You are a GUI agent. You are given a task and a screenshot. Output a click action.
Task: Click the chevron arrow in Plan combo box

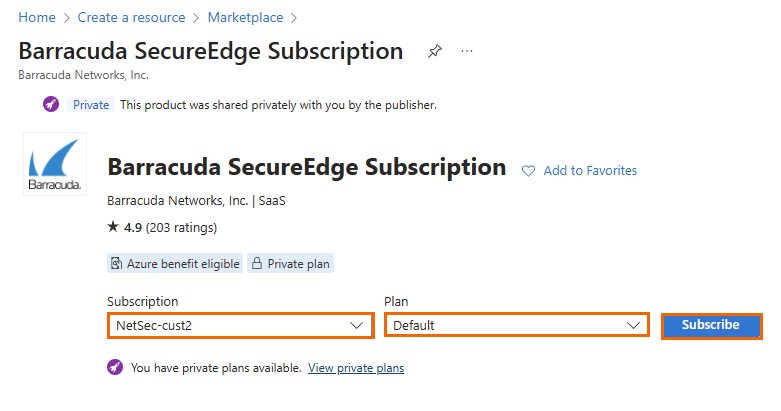[x=633, y=325]
